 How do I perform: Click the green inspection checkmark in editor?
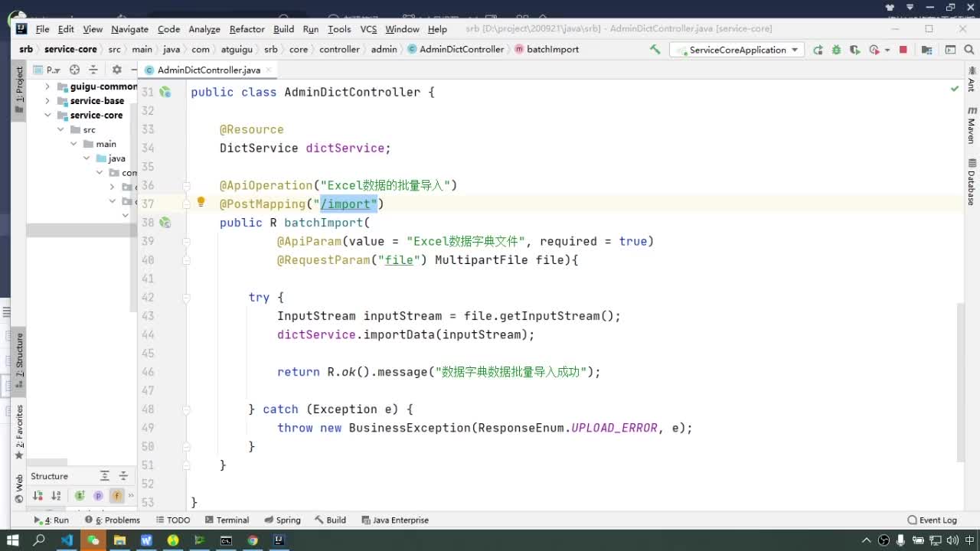pyautogui.click(x=955, y=89)
